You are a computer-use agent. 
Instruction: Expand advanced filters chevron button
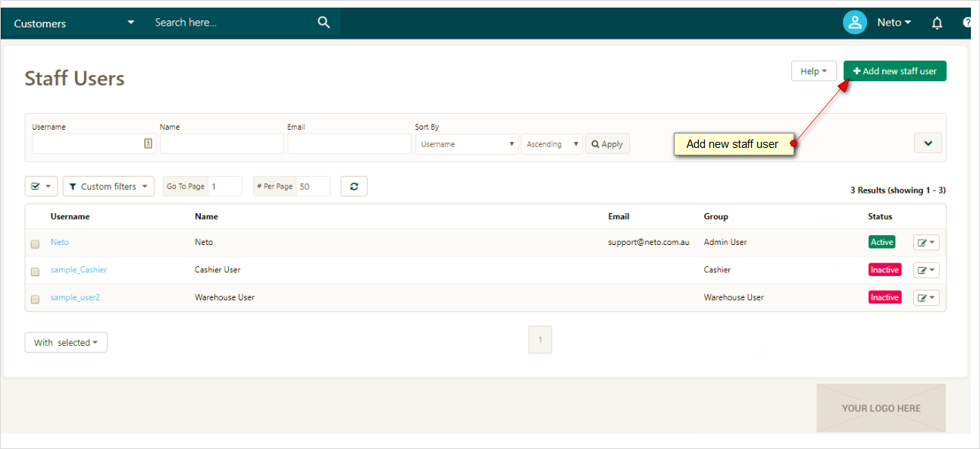[x=928, y=143]
